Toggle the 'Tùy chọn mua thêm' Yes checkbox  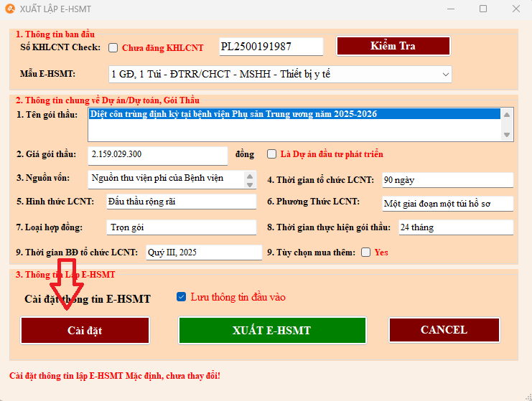pos(366,253)
